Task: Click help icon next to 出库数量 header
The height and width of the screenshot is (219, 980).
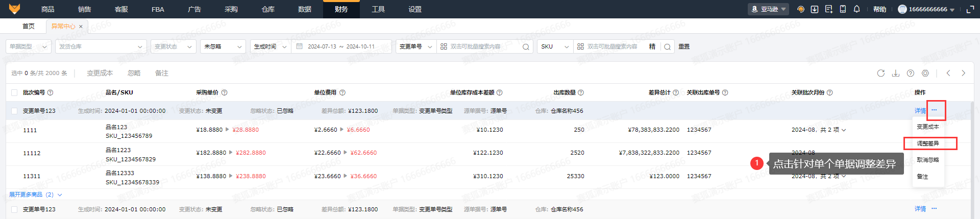Action: tap(581, 92)
